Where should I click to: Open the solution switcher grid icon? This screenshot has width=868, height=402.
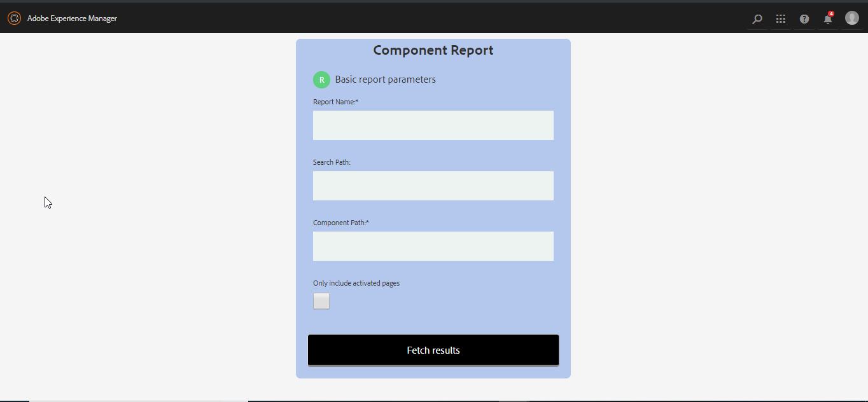pyautogui.click(x=780, y=18)
